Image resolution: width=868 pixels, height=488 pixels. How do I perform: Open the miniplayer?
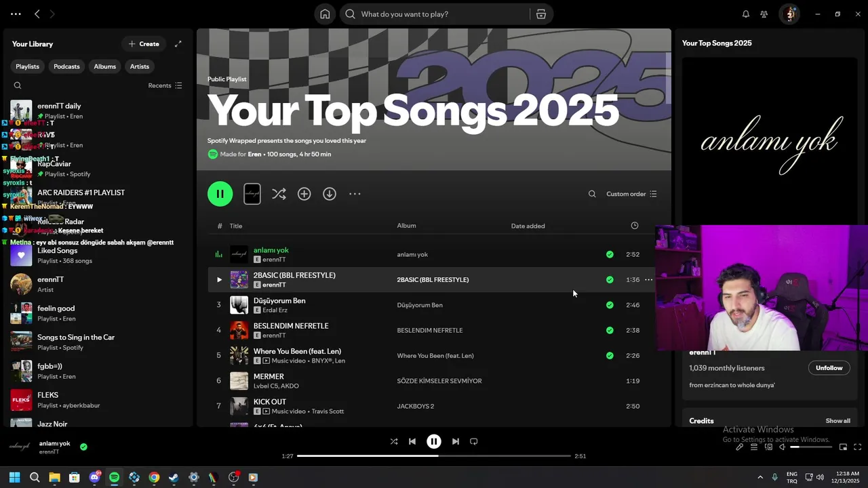[x=843, y=447]
